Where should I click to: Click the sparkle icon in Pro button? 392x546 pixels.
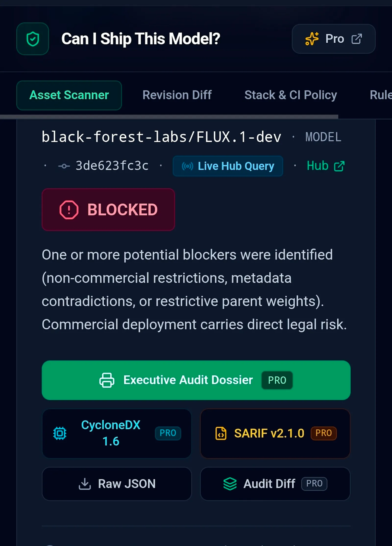tap(312, 39)
